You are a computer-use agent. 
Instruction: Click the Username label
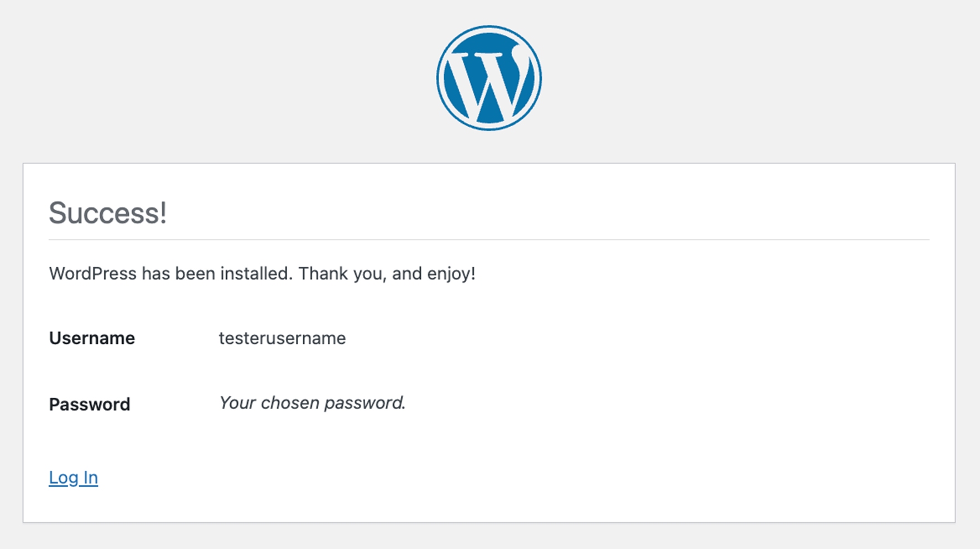92,338
